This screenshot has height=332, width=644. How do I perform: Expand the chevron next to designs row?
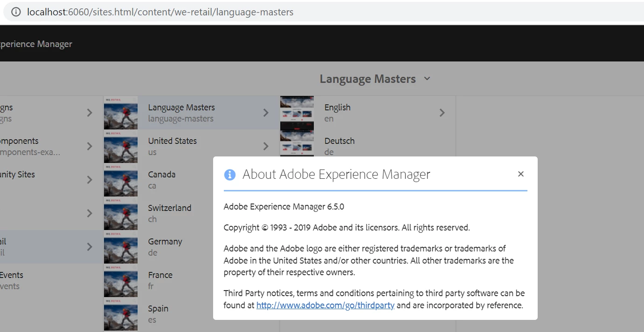90,113
